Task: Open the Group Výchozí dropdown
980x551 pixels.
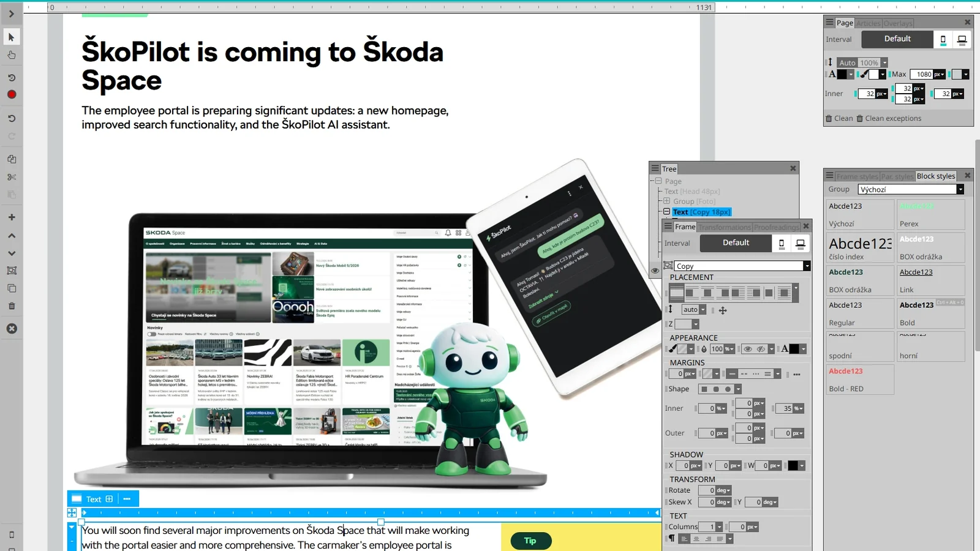Action: click(x=960, y=190)
